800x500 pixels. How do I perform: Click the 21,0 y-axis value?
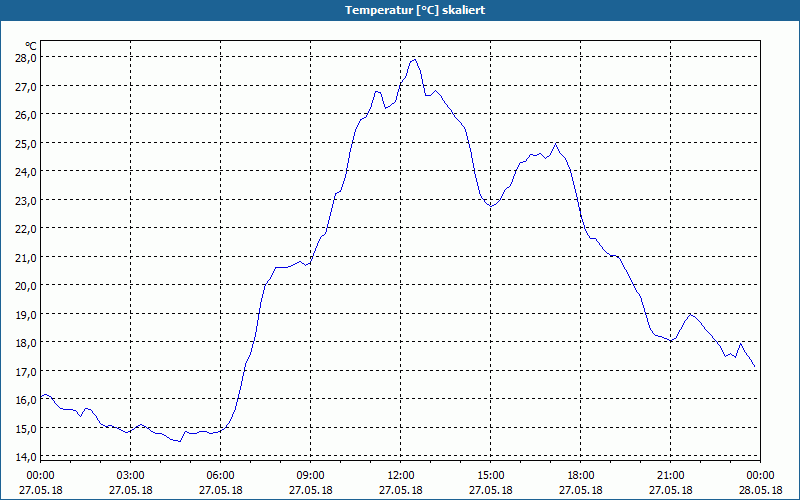[x=27, y=258]
